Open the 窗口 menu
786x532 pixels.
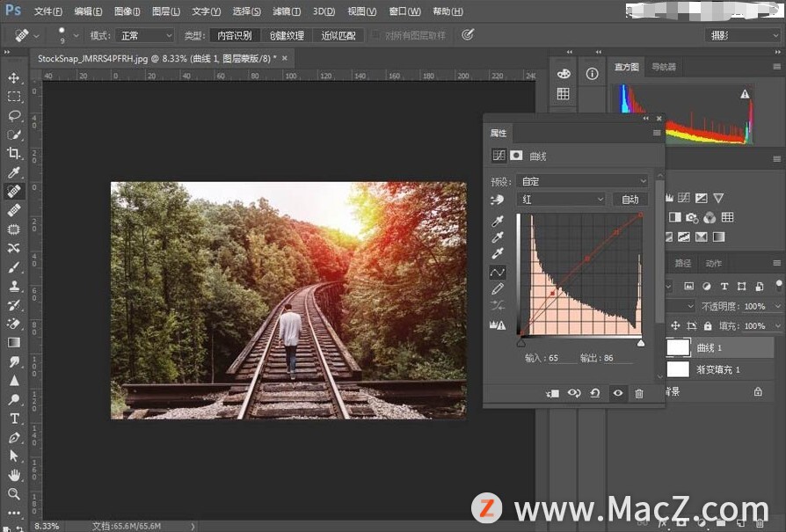point(405,11)
